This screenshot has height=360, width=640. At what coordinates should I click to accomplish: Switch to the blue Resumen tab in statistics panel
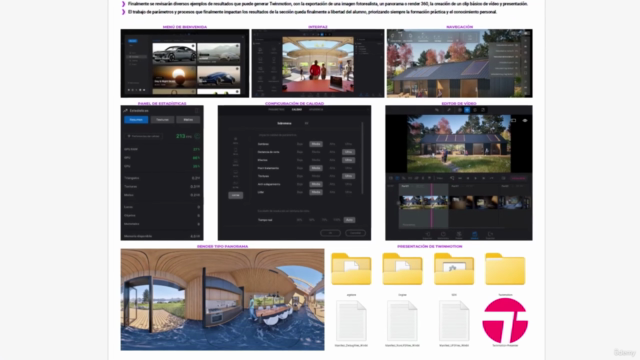pos(136,120)
